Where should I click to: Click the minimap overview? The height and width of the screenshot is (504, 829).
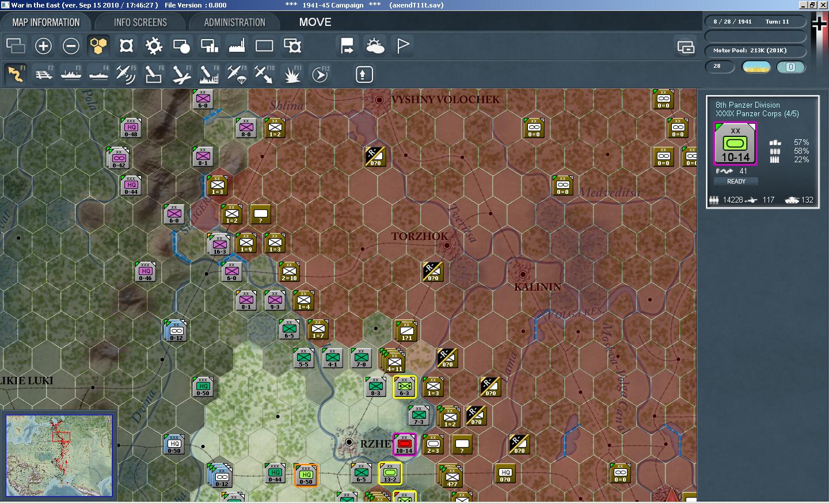click(x=59, y=456)
